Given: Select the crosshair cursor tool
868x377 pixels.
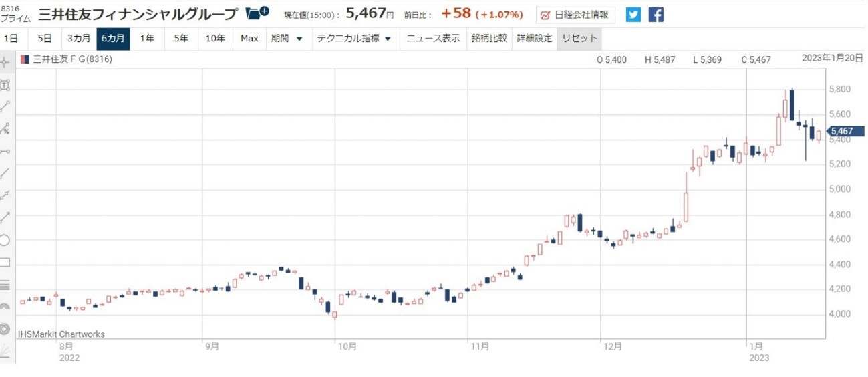Looking at the screenshot, I should point(5,62).
